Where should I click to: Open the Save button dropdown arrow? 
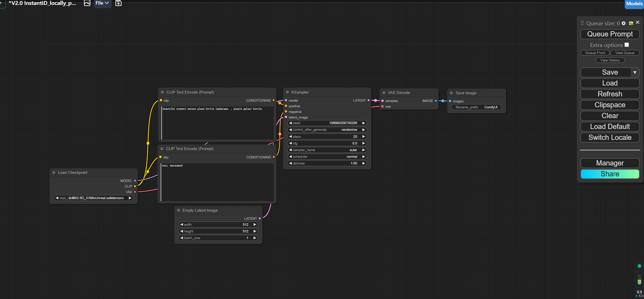click(635, 72)
